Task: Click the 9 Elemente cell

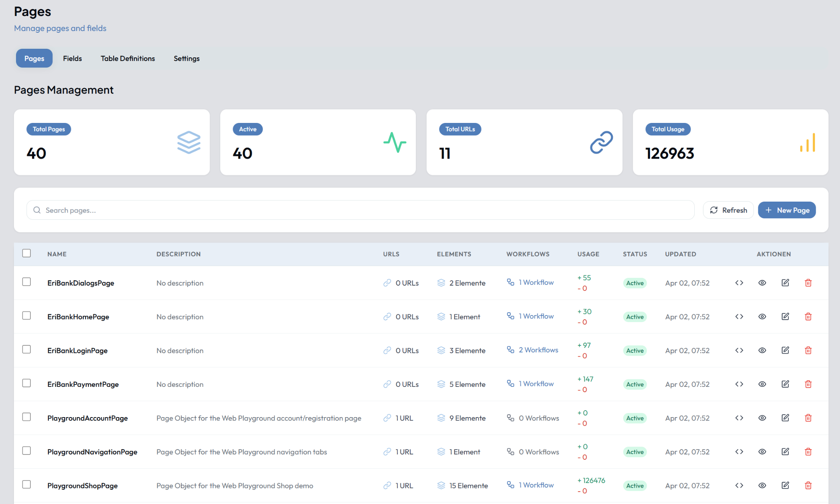Action: pos(461,418)
